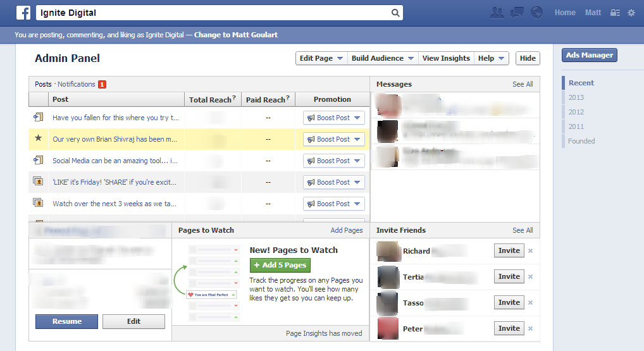Remove Peter's invite suggestion with the x
This screenshot has width=644, height=351.
pyautogui.click(x=530, y=329)
